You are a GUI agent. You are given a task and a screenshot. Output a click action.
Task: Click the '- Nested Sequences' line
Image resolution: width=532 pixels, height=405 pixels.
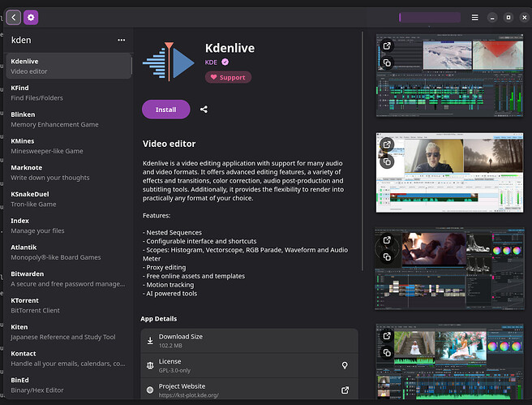pyautogui.click(x=172, y=233)
